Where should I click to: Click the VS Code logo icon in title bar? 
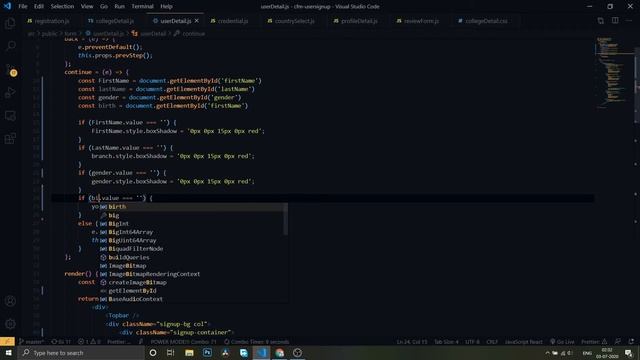(7, 6)
